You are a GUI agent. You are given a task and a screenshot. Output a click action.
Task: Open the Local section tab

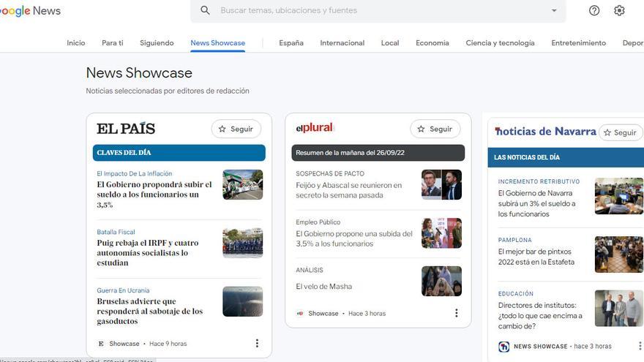coord(390,42)
